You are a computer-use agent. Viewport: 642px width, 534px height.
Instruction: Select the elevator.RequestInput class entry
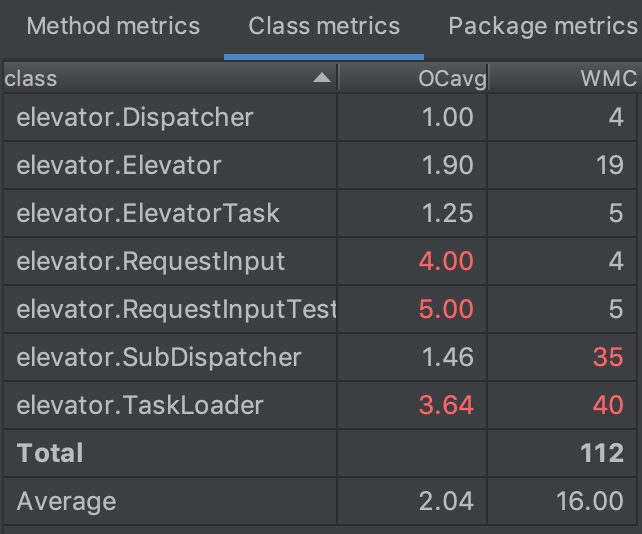(x=151, y=261)
